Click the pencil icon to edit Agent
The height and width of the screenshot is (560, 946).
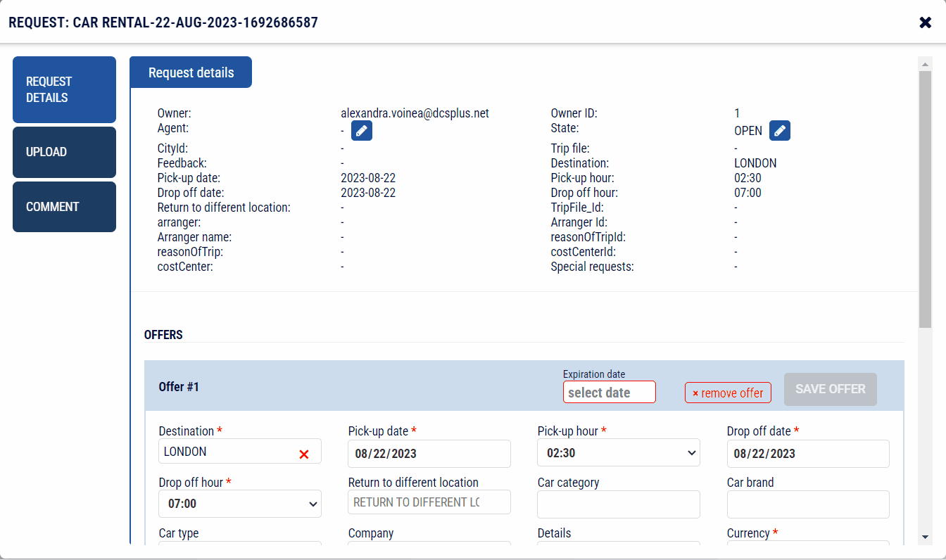click(361, 130)
